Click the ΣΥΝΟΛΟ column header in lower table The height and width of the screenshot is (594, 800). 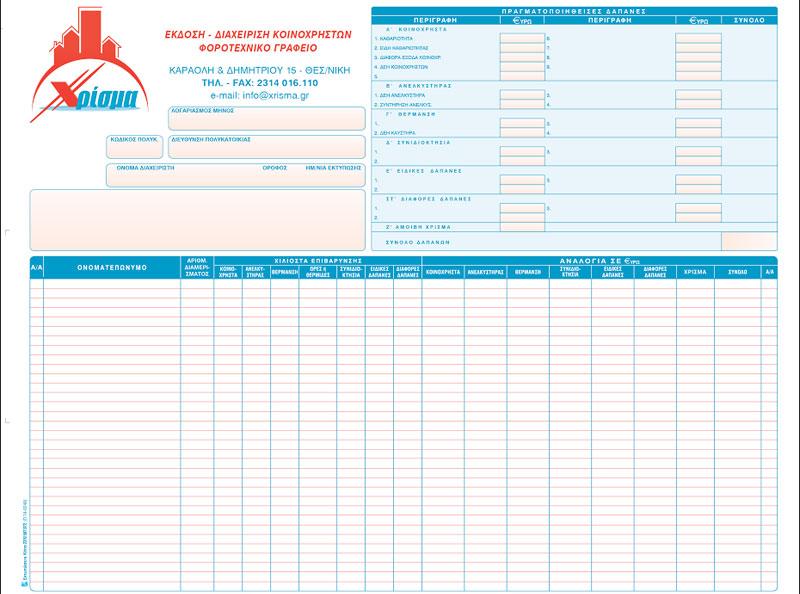tap(737, 272)
